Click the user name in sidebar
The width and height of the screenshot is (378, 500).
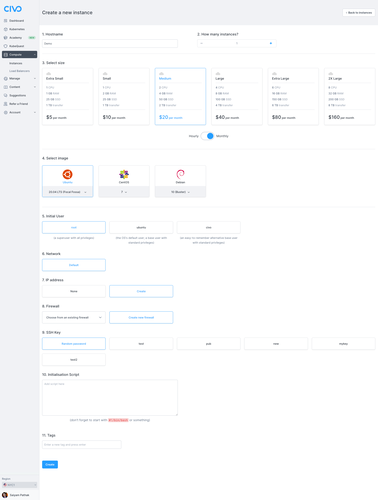(x=19, y=495)
